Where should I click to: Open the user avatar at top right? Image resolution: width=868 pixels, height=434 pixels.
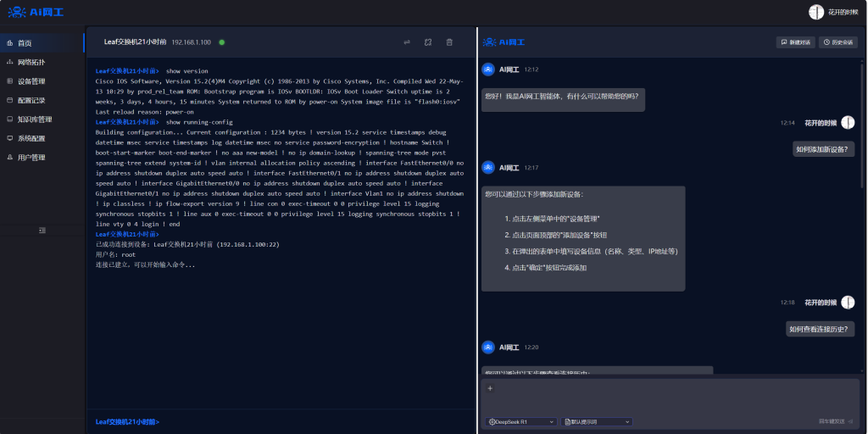816,12
